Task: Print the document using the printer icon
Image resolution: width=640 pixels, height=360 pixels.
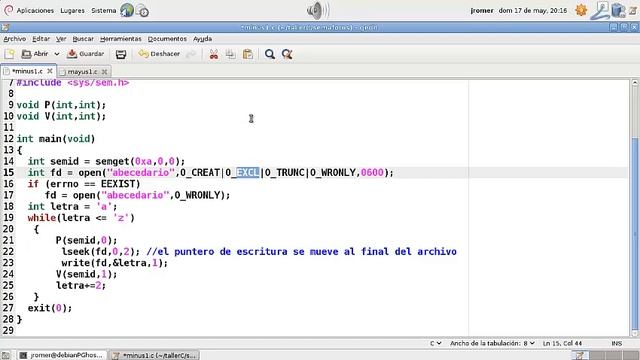Action: 121,54
